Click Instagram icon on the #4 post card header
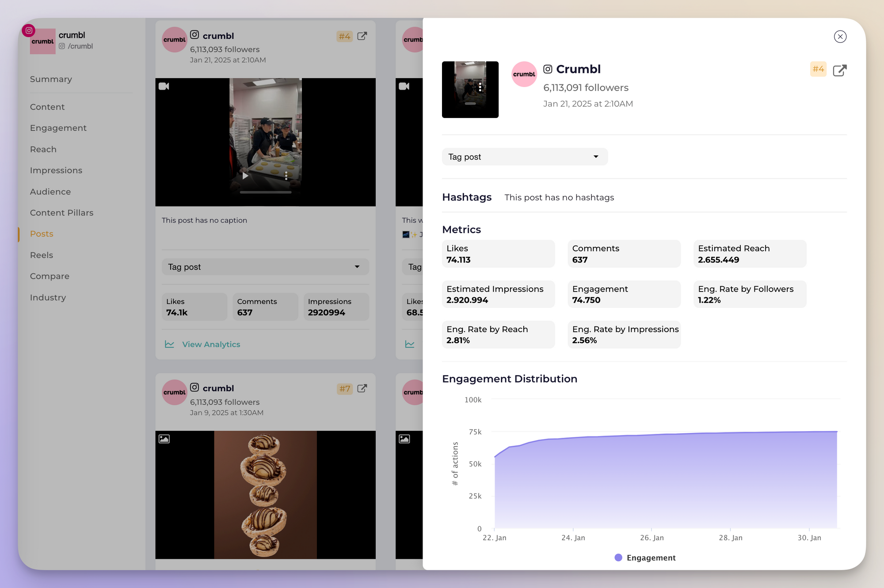Screen dimensions: 884x588 click(x=194, y=34)
